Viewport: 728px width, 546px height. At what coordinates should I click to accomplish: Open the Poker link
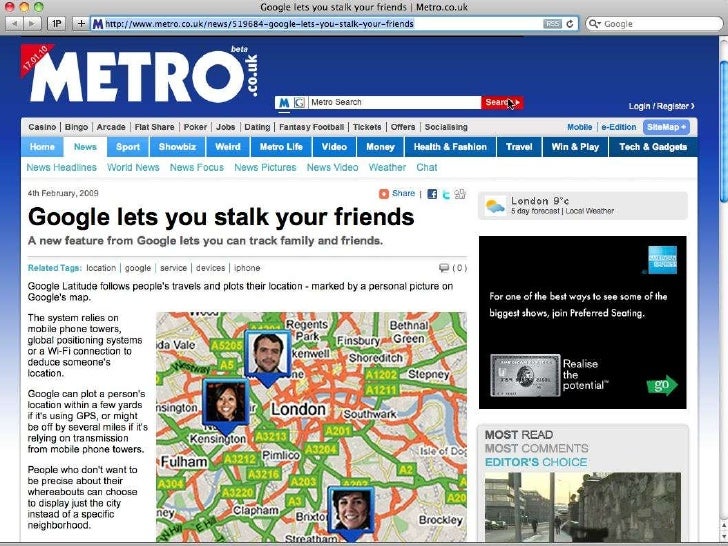(x=195, y=127)
